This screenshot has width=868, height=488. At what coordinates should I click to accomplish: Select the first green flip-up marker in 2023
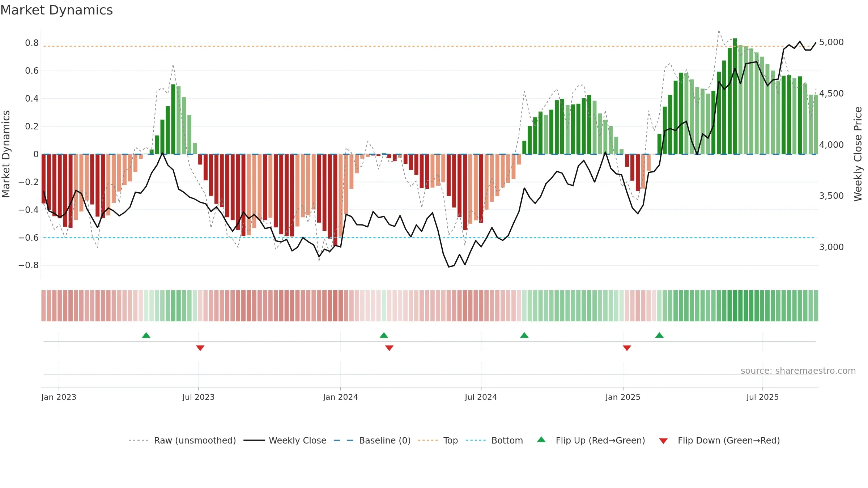146,335
